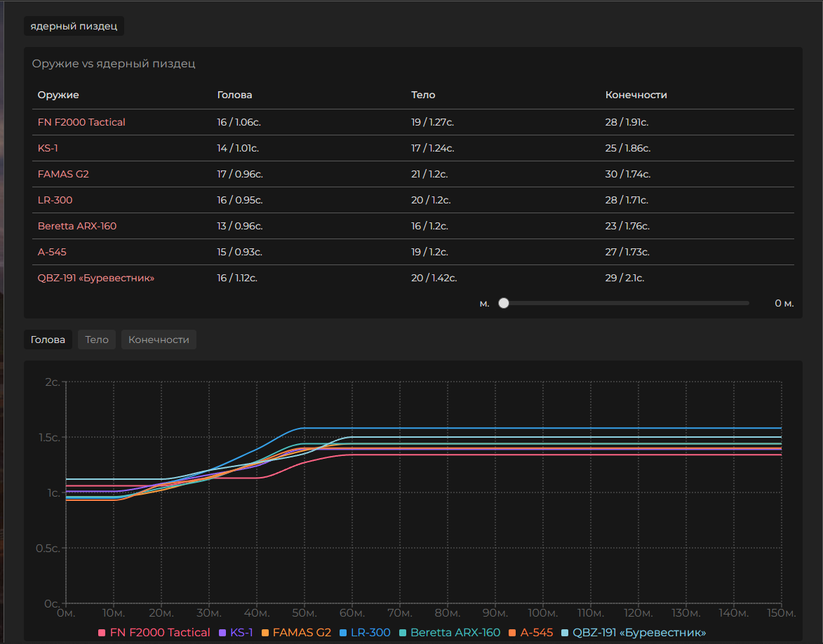Click the 150м. axis label on chart
The width and height of the screenshot is (823, 644).
[x=782, y=613]
